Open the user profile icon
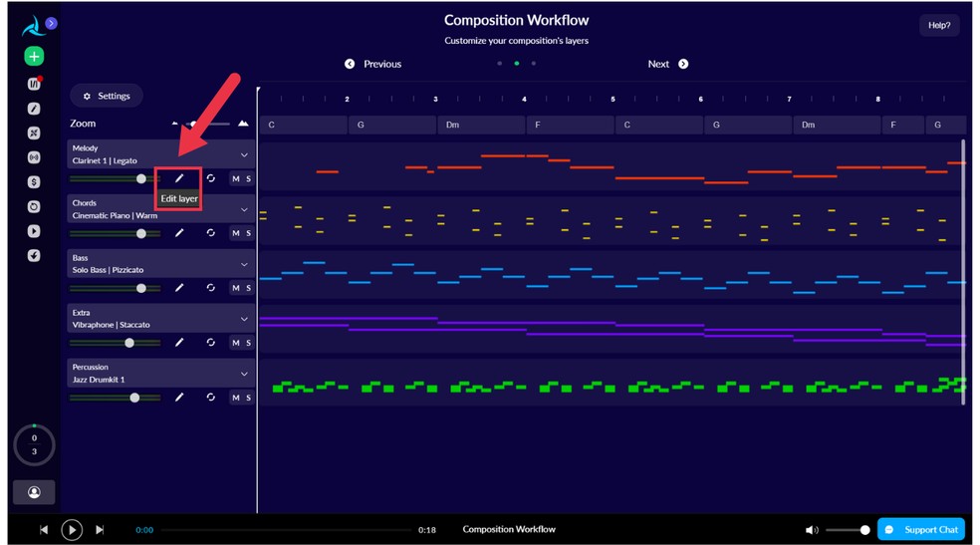This screenshot has width=980, height=545. click(x=34, y=492)
